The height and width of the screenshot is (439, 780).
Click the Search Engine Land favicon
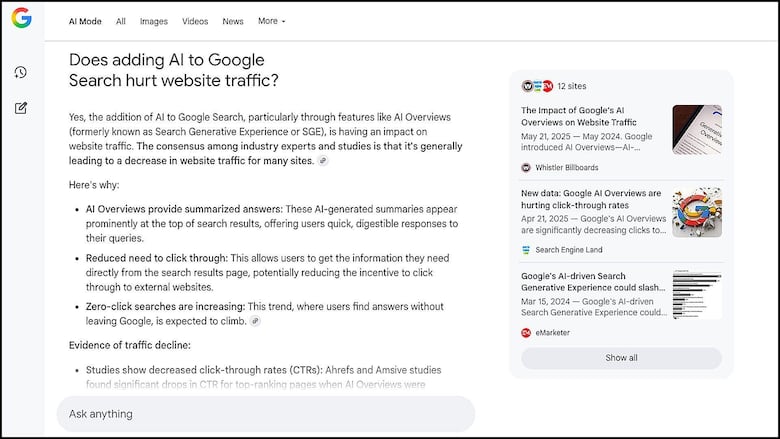(x=526, y=250)
